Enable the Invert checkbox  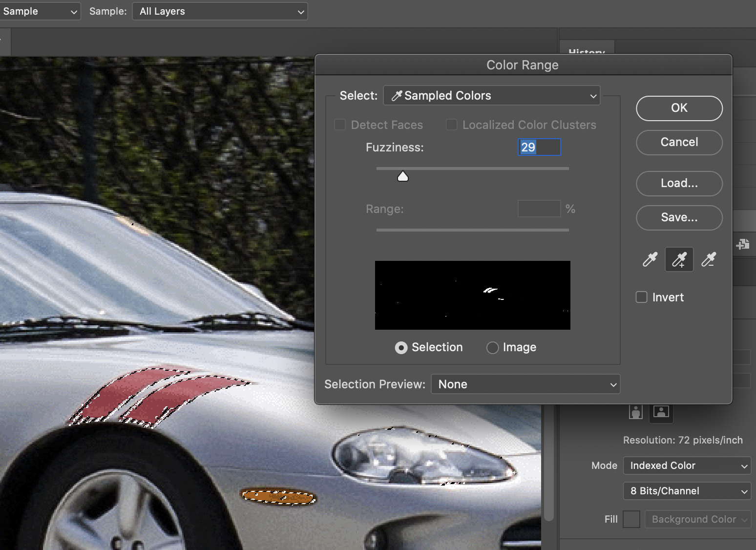[641, 297]
